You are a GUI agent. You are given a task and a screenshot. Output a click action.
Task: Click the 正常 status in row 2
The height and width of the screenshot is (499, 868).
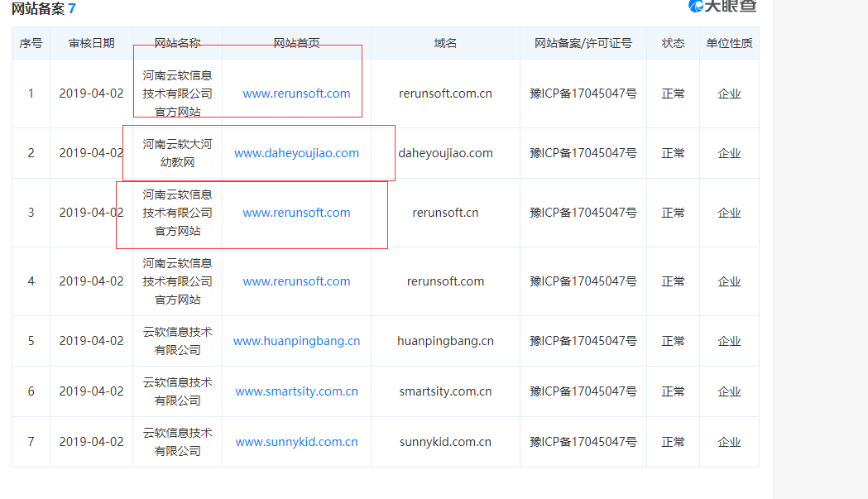[673, 153]
